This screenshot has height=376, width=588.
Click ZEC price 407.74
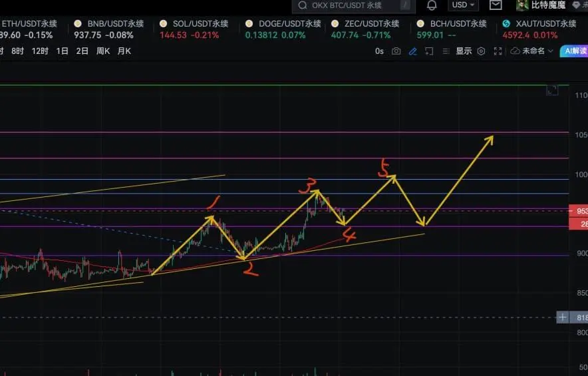coord(345,35)
